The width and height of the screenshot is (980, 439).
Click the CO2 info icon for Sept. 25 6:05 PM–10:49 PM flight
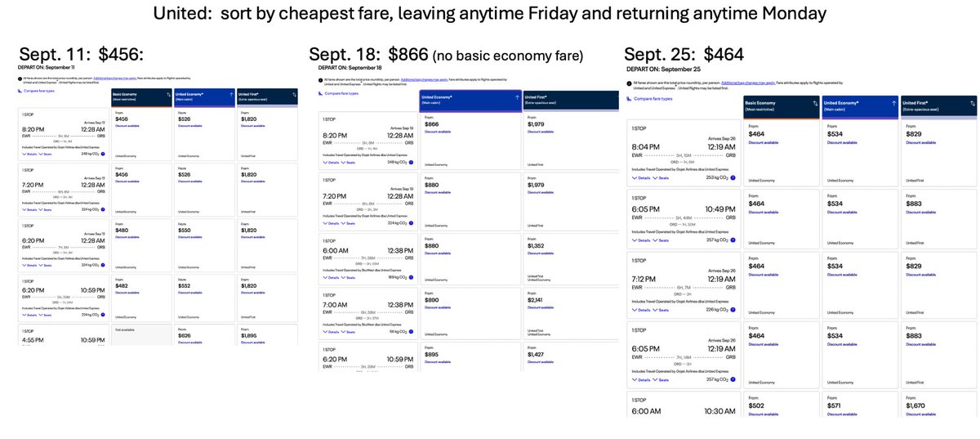(x=733, y=240)
